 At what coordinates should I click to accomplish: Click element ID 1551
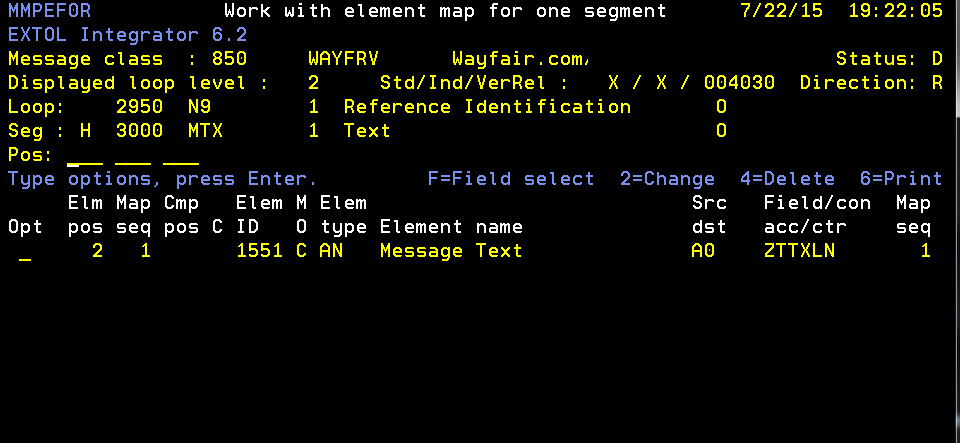click(260, 251)
